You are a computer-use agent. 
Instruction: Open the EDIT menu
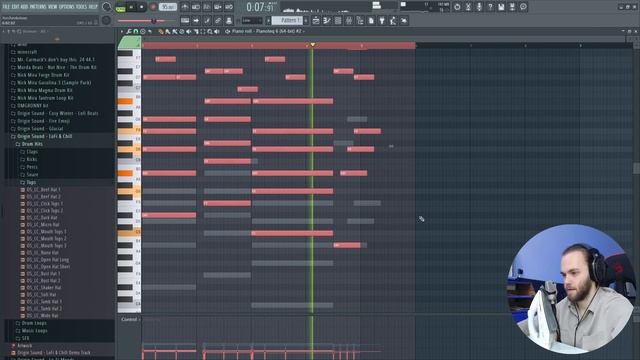coord(16,7)
